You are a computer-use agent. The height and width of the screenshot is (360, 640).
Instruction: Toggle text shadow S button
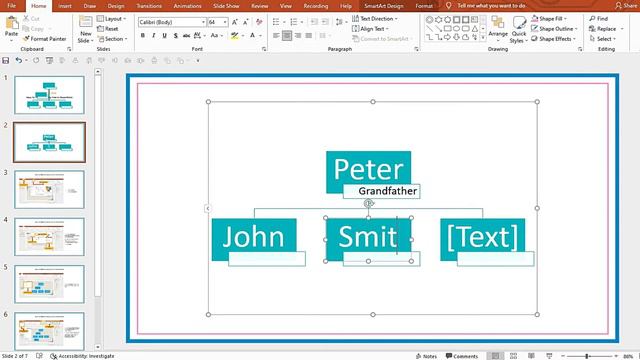tap(176, 36)
